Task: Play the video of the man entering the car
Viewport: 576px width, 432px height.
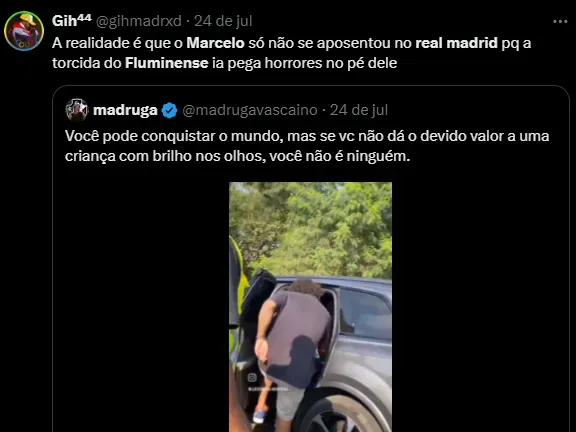Action: pyautogui.click(x=310, y=307)
